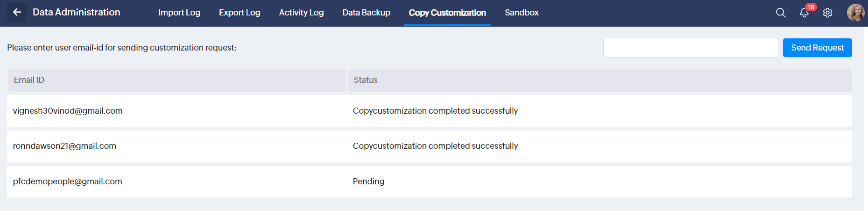This screenshot has width=868, height=211.
Task: Select the ronndawson21@gmail.com row
Action: [64, 146]
